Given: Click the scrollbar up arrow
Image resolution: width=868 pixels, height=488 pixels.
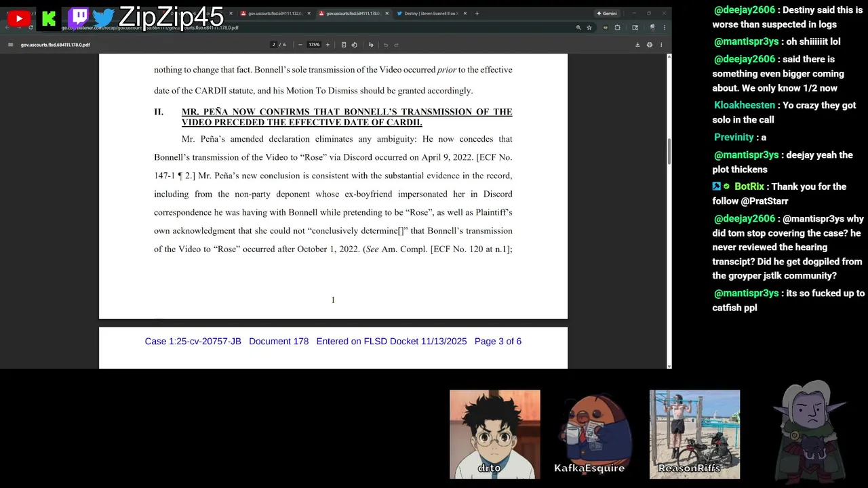Looking at the screenshot, I should (x=669, y=57).
